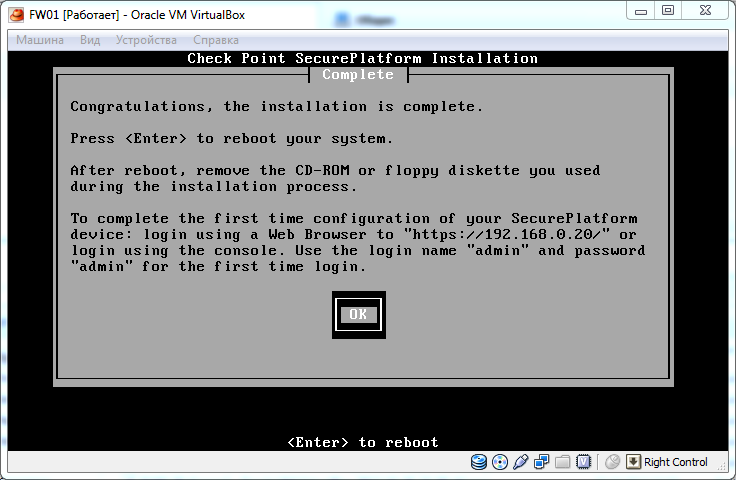Click the VirtualBox logo in title bar
736x480 pixels.
(x=16, y=15)
